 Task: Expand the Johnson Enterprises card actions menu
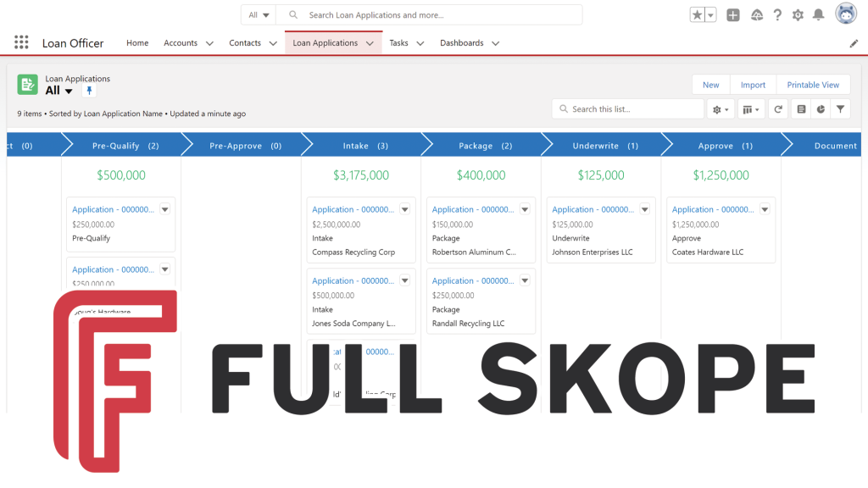click(644, 209)
